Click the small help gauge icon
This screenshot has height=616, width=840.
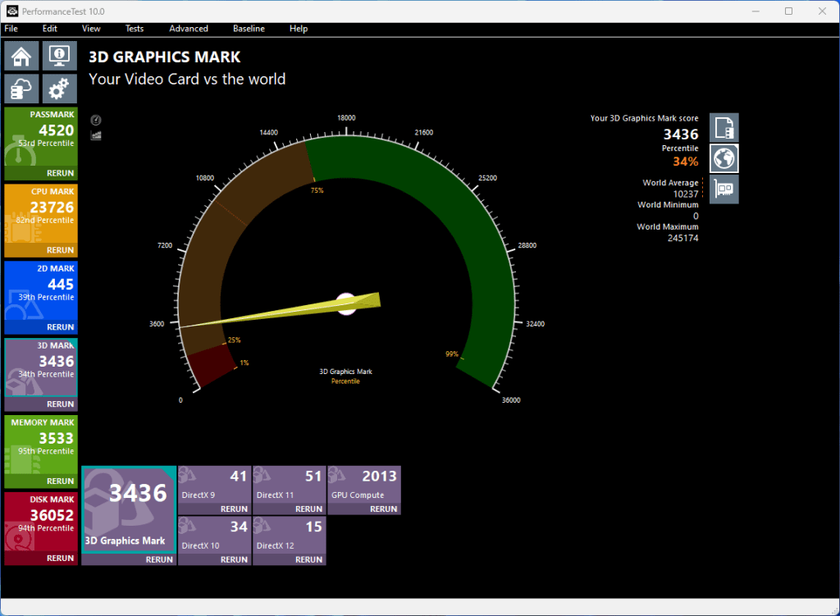96,120
